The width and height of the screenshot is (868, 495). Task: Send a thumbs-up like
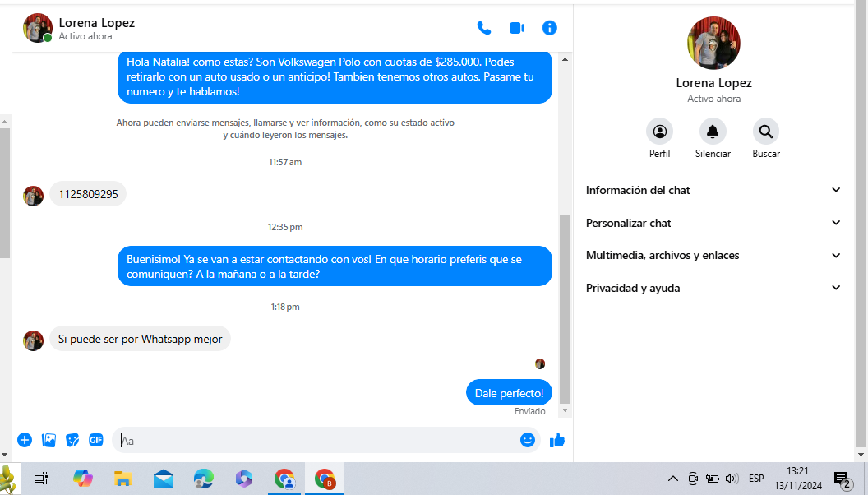[x=557, y=440]
